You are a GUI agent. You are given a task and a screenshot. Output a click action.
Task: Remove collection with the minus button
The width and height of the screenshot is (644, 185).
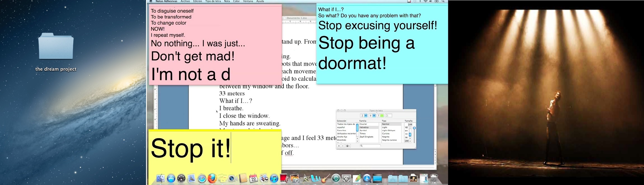click(x=343, y=146)
